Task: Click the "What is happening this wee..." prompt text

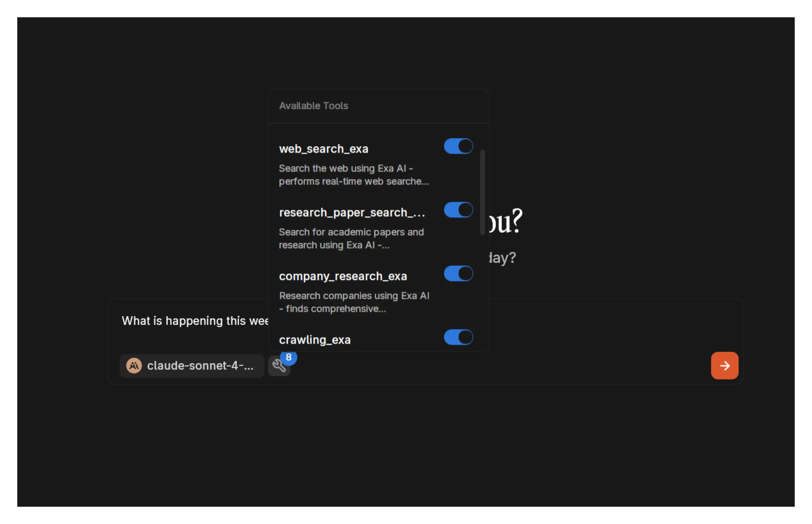Action: click(x=196, y=321)
